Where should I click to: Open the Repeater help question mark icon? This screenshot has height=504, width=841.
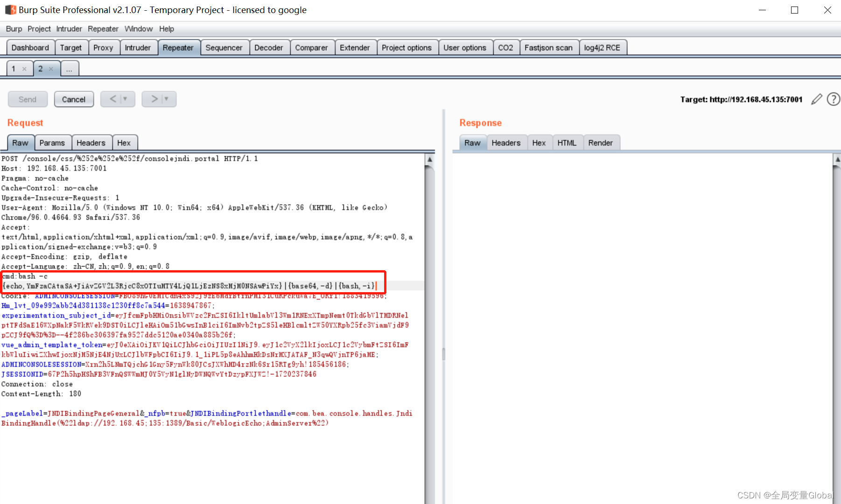833,99
